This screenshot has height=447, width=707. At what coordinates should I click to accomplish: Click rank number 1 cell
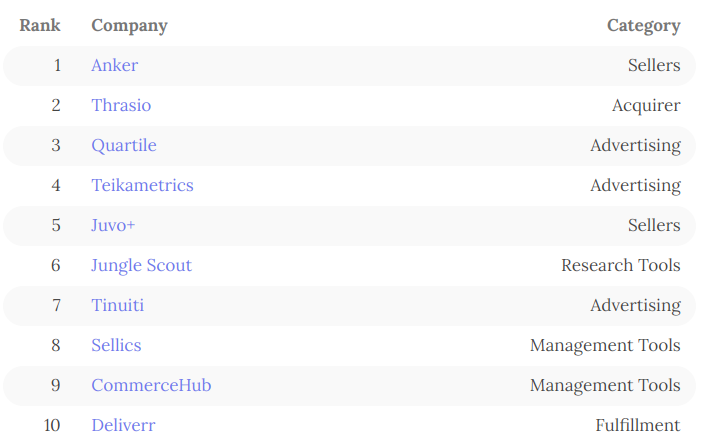(x=56, y=66)
